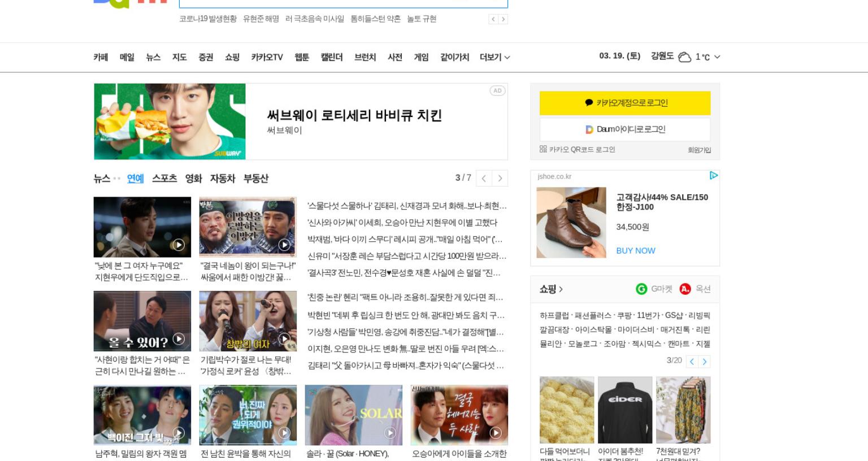Previous shopping page arrow

pos(692,362)
